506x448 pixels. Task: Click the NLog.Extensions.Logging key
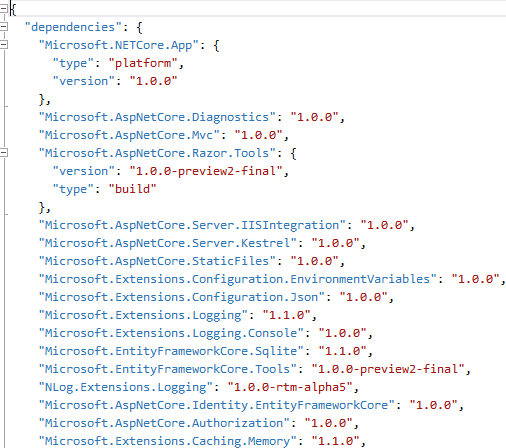[126, 387]
